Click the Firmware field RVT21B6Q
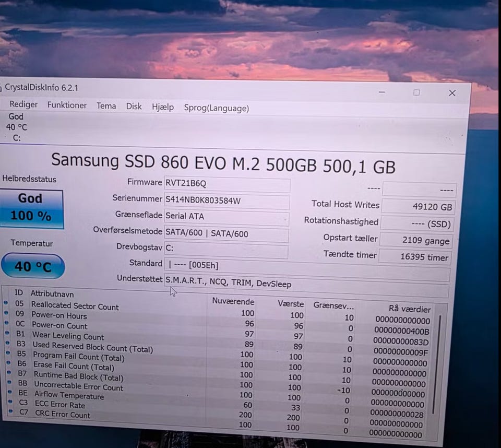501x448 pixels. tap(227, 184)
